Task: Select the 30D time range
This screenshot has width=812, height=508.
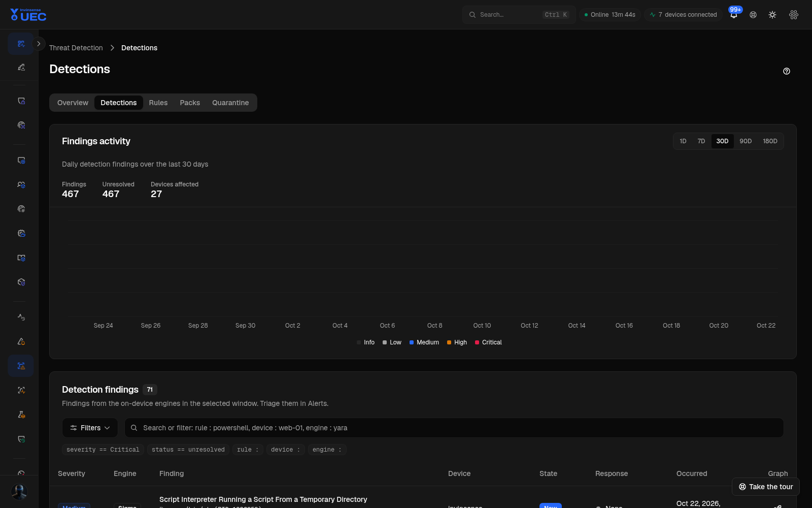Action: tap(722, 141)
